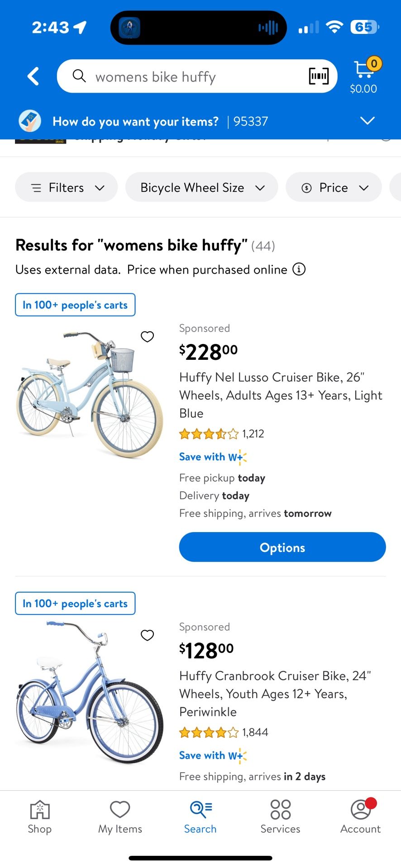
Task: Open the shopping cart icon
Action: click(364, 71)
